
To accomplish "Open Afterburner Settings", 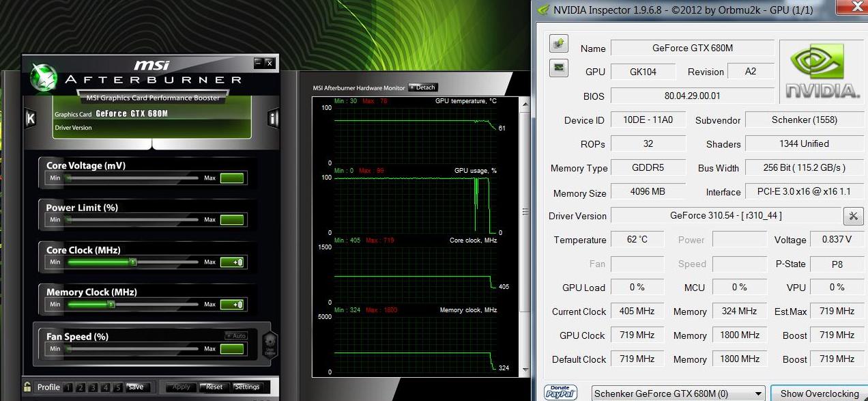I will pyautogui.click(x=247, y=387).
